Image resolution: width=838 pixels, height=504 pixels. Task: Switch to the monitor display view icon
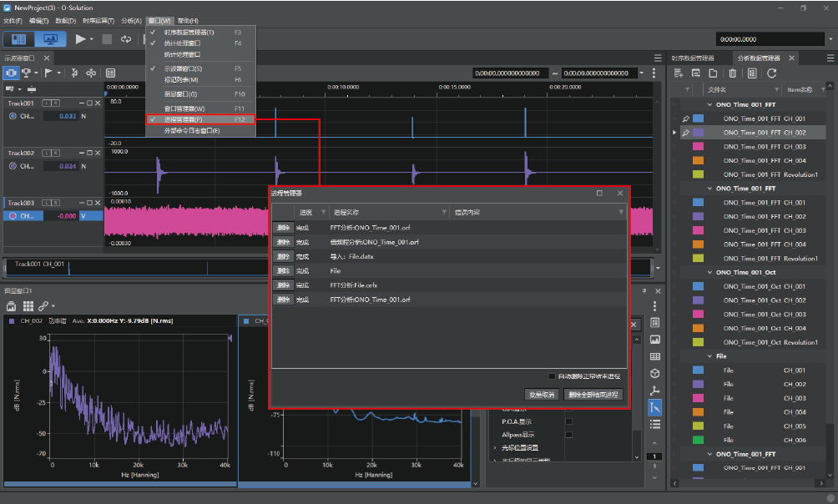point(51,39)
